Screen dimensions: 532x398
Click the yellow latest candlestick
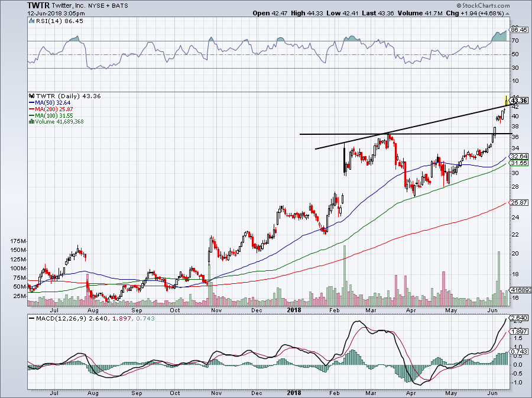point(506,100)
